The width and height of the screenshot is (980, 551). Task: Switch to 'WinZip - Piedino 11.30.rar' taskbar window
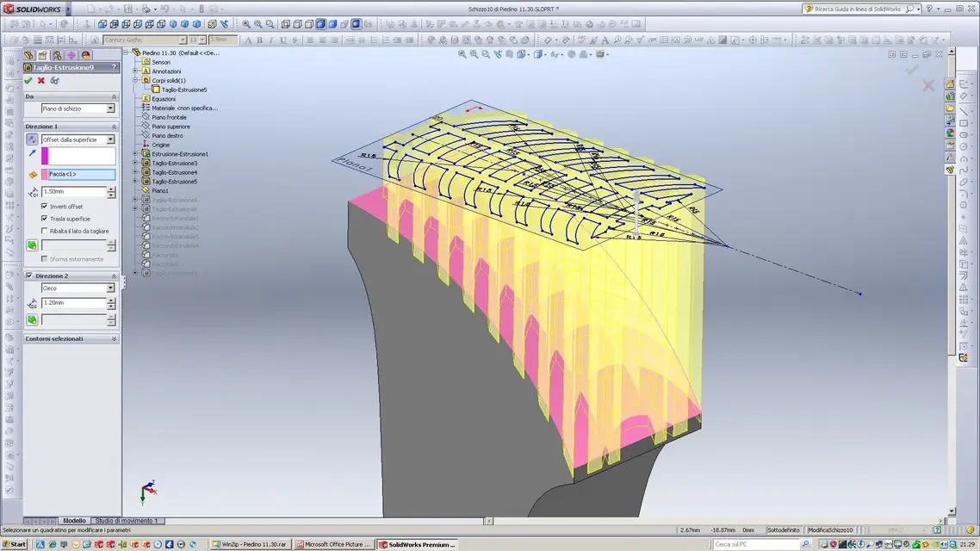click(250, 545)
